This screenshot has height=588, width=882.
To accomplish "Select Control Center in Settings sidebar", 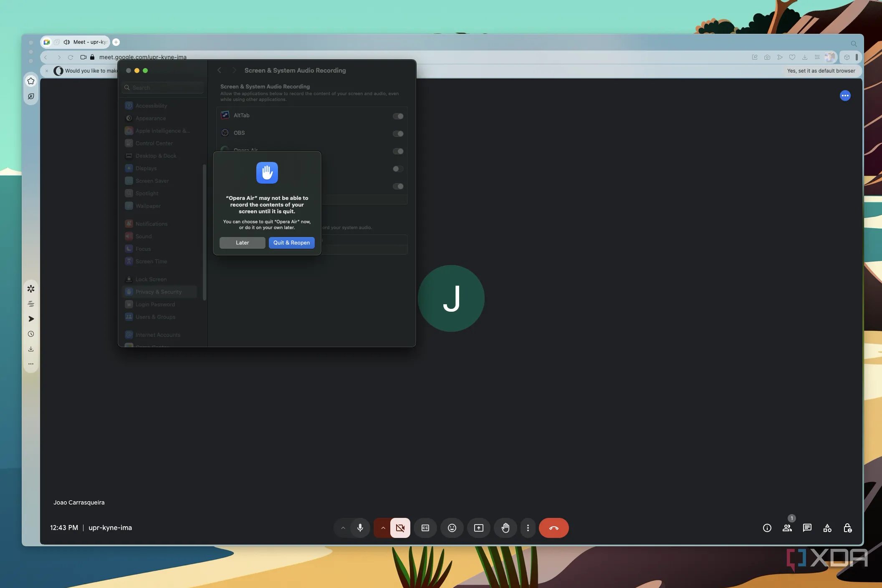I will pyautogui.click(x=160, y=144).
